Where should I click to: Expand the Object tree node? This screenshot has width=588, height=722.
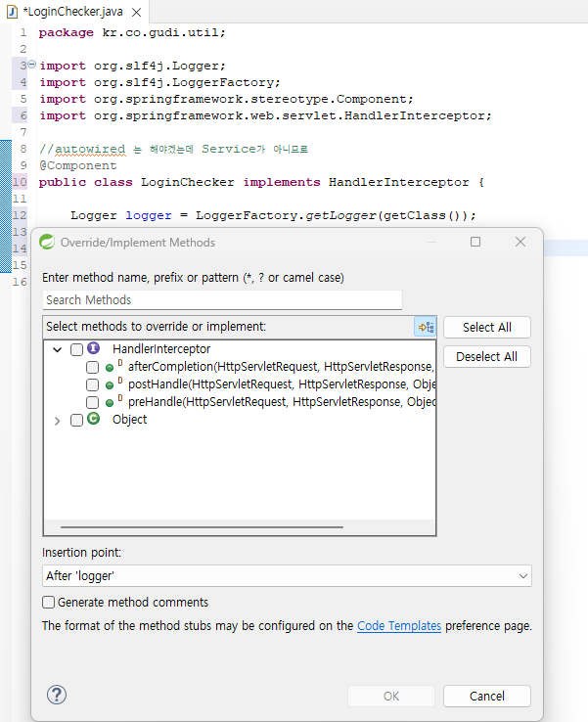(57, 421)
